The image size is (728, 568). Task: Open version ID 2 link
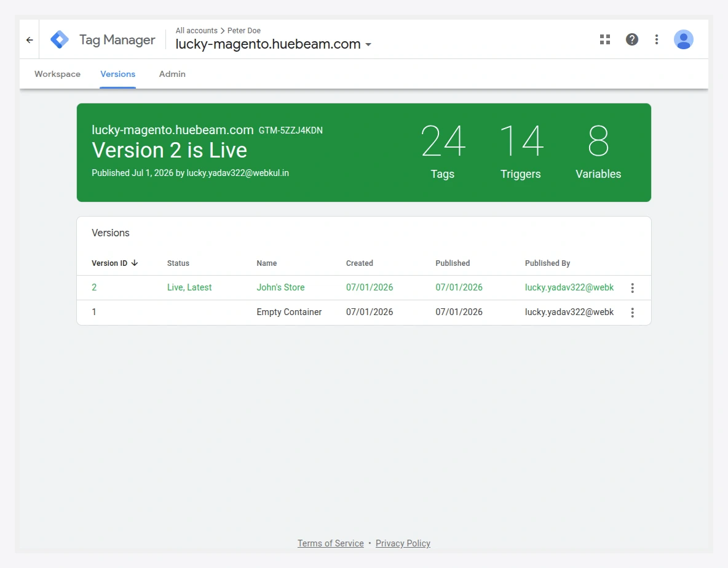pyautogui.click(x=94, y=287)
